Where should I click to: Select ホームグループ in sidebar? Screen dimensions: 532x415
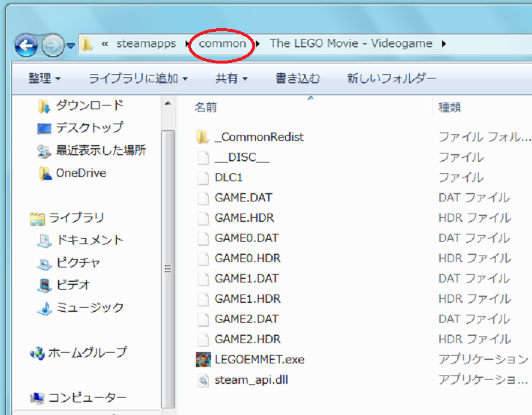[x=87, y=353]
